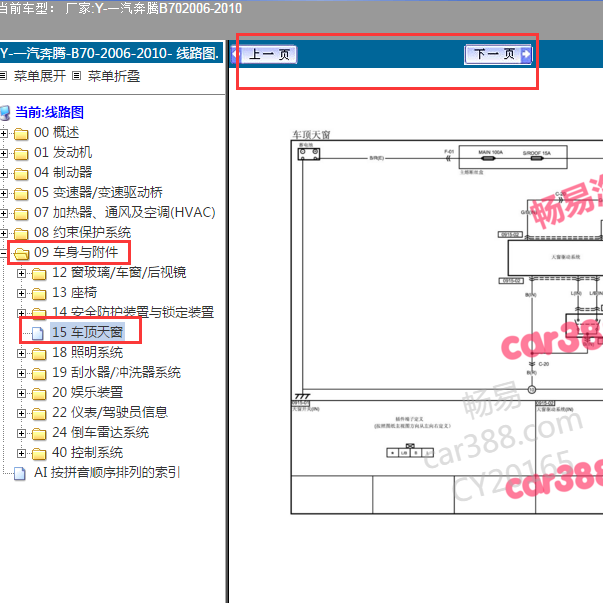Select 22 仪表/驾驶员信息 label
The image size is (603, 603).
[x=110, y=412]
